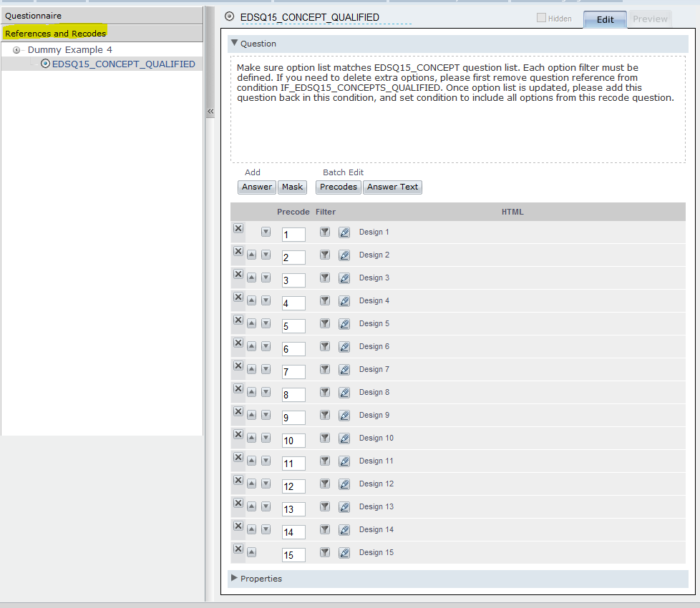This screenshot has width=700, height=608.
Task: Click the Precode column header
Action: point(293,212)
